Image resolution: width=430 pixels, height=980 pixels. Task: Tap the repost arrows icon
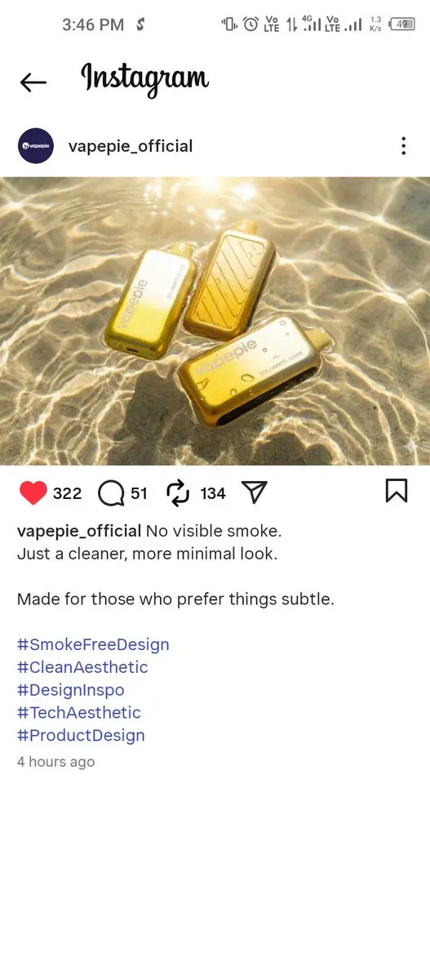(x=177, y=492)
